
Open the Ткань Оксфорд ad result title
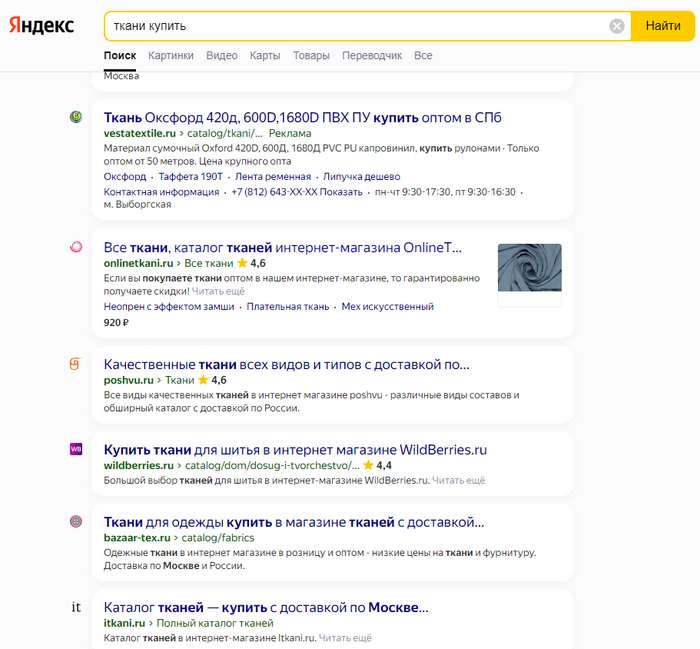tap(302, 117)
